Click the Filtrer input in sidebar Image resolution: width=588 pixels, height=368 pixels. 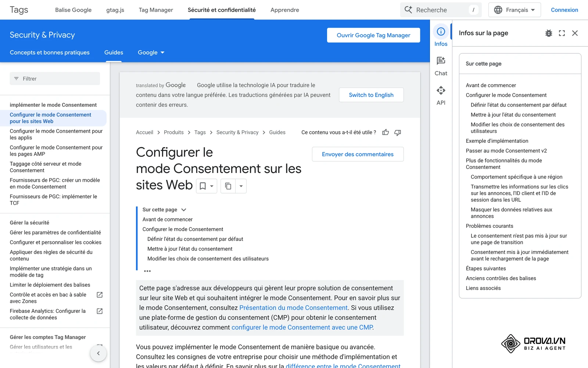[x=55, y=79]
